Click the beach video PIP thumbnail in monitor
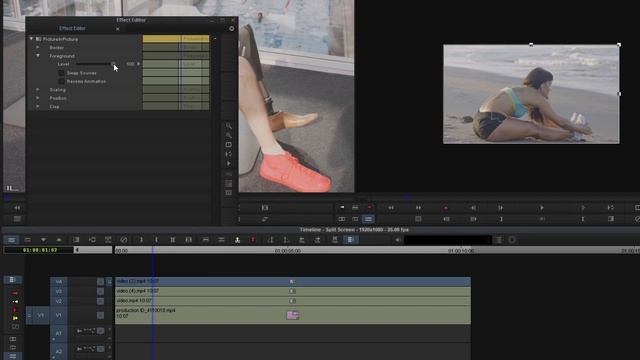 (531, 94)
